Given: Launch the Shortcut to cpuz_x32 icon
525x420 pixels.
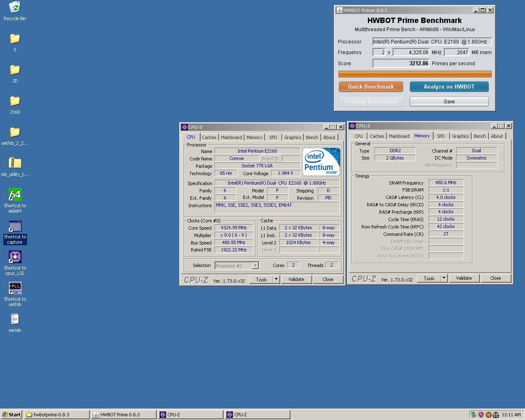Looking at the screenshot, I should (x=15, y=257).
